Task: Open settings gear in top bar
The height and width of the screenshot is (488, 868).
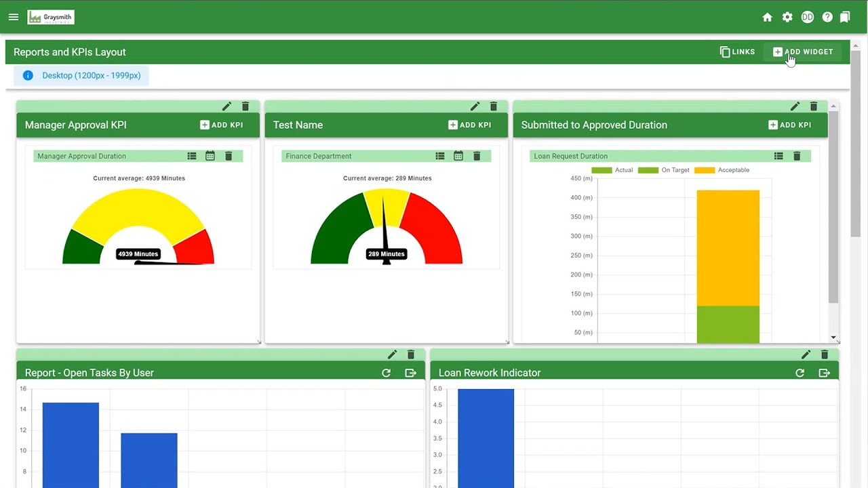Action: 787,17
